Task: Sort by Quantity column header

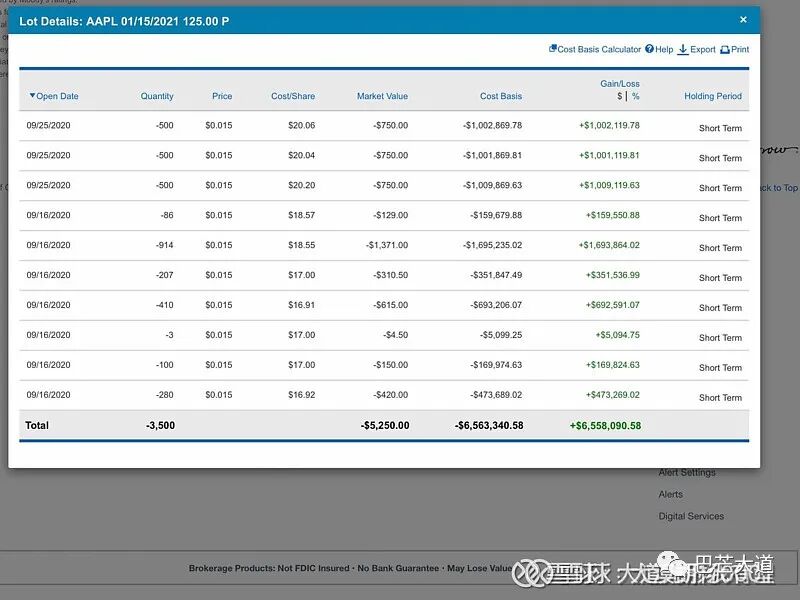Action: (157, 96)
